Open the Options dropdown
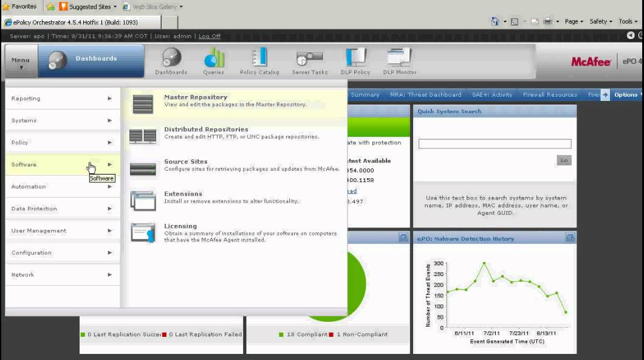Viewport: 644px width, 360px height. click(x=628, y=95)
